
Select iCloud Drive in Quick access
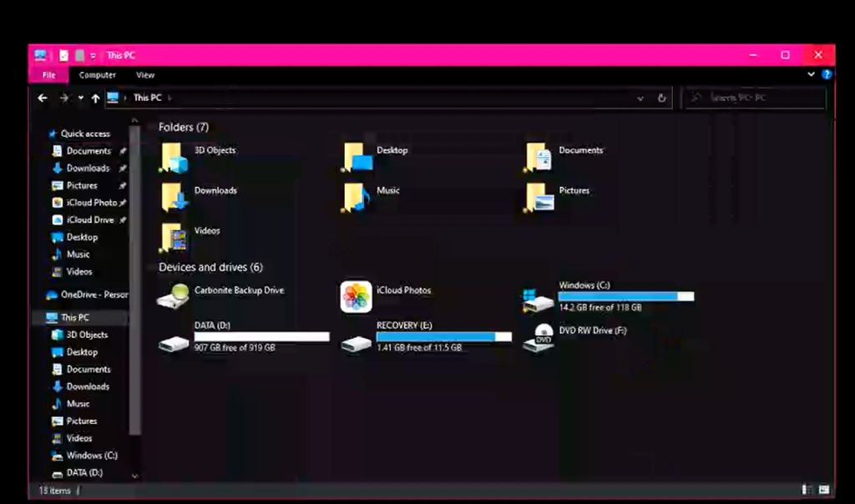[x=89, y=220]
